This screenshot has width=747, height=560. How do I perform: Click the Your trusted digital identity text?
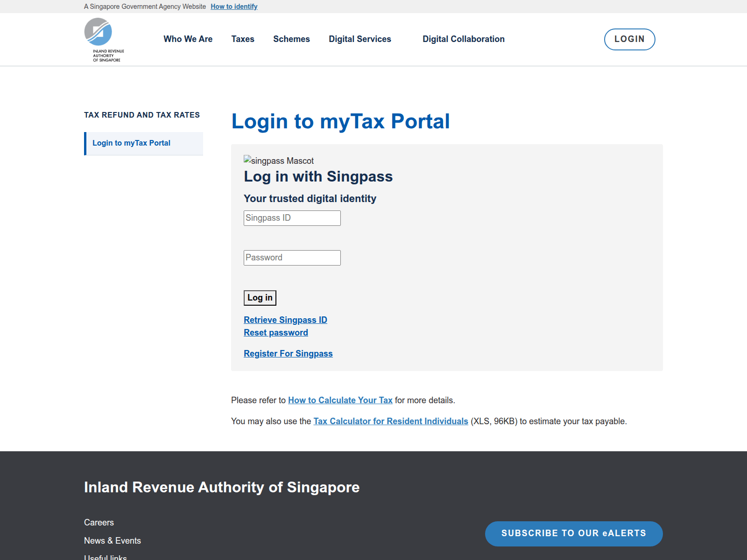click(310, 199)
